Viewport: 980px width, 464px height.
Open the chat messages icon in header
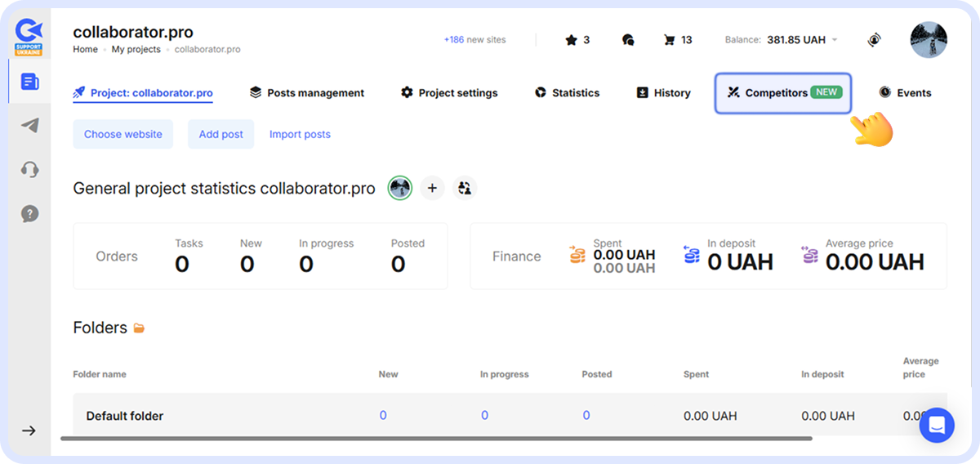coord(627,39)
